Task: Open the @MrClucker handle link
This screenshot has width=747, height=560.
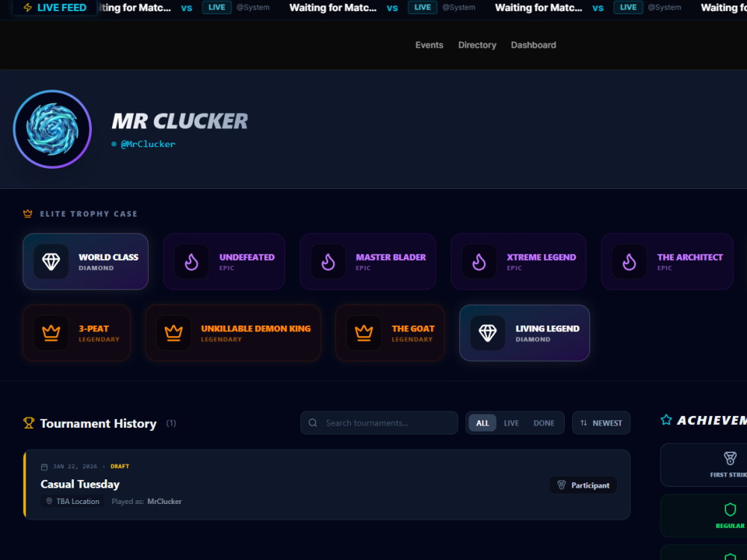Action: point(148,144)
